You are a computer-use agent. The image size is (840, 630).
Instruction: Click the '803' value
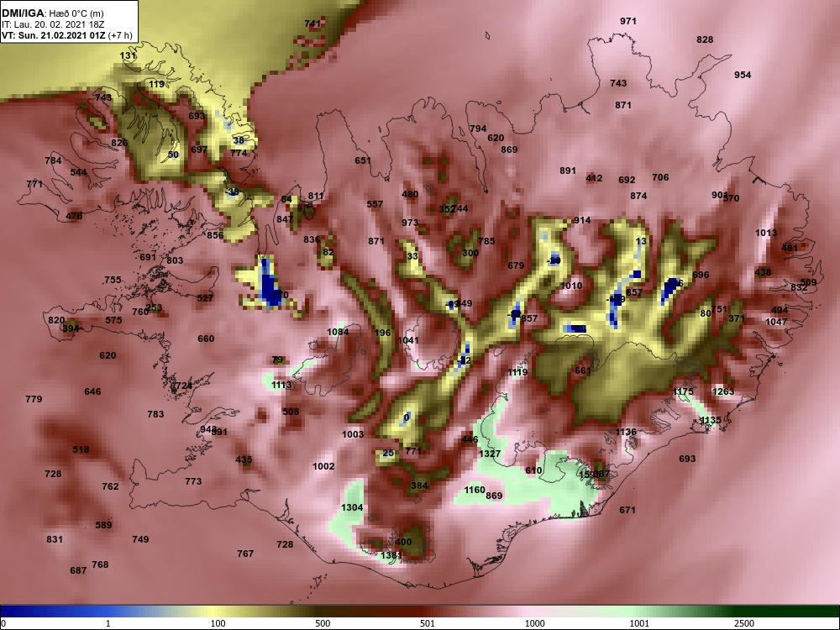(175, 261)
